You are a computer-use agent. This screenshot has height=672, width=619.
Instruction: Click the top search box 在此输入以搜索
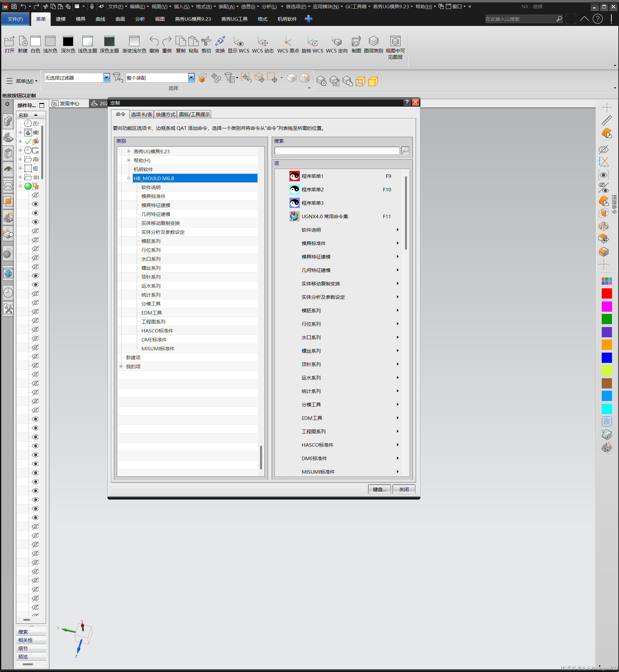[524, 19]
